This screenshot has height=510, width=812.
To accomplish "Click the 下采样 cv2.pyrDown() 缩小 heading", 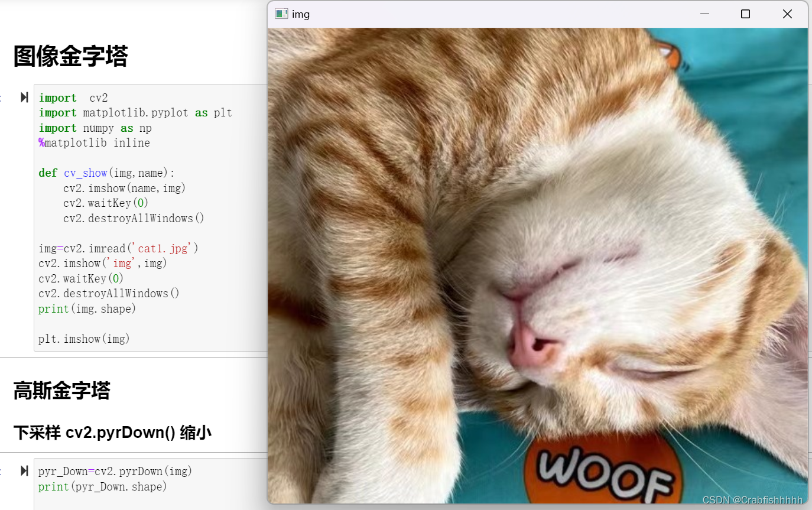I will coord(112,433).
